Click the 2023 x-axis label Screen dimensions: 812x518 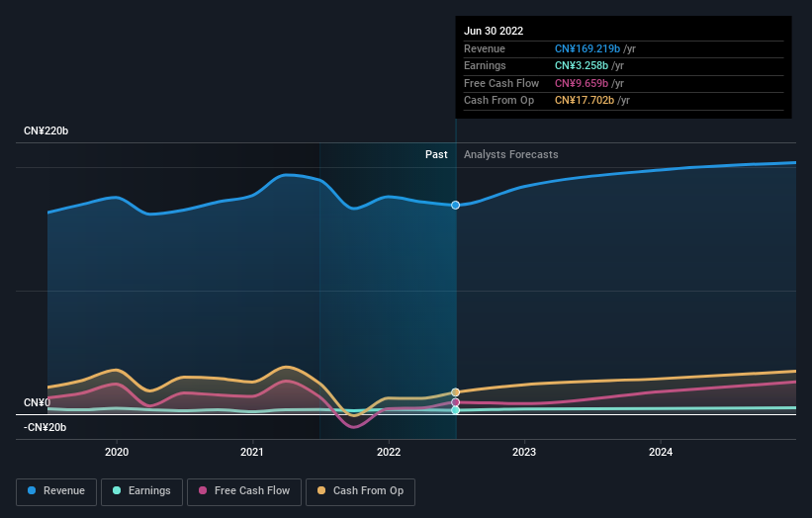pos(524,452)
